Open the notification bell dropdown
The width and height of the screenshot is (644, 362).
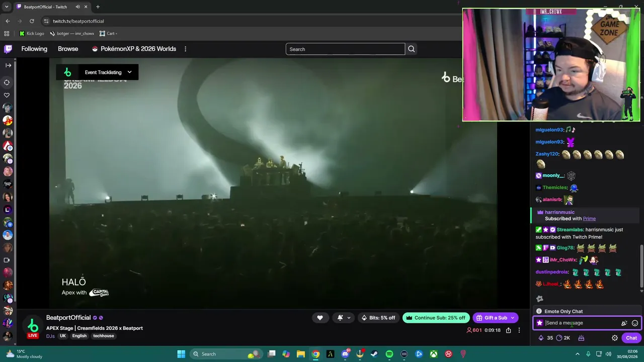[x=344, y=318]
